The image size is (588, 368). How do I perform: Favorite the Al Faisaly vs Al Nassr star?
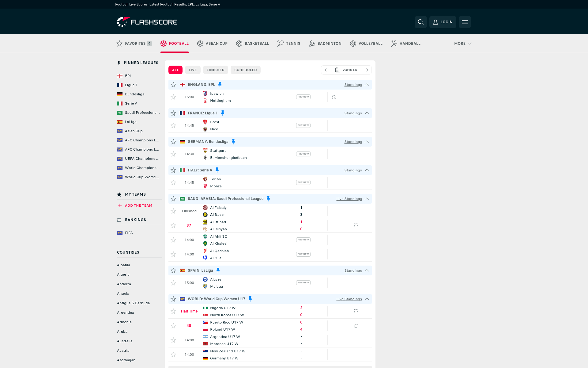[x=173, y=211]
